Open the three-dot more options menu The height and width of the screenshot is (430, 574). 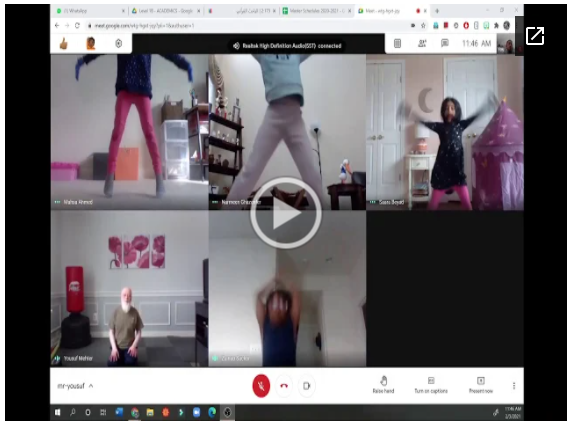[x=514, y=385]
